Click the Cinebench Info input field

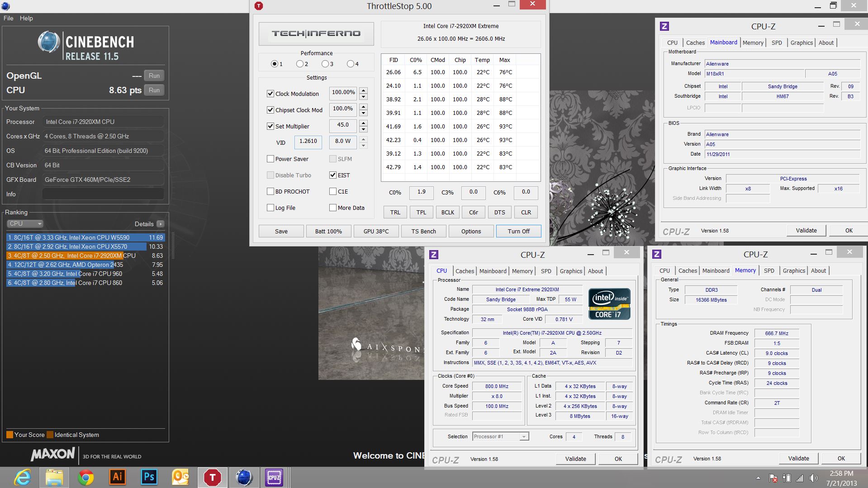pos(103,194)
